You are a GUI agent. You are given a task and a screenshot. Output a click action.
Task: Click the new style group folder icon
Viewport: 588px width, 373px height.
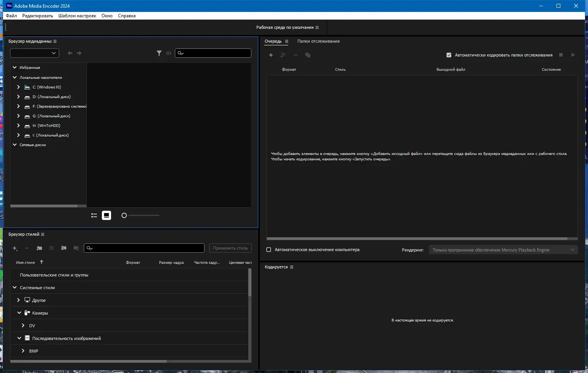coord(39,248)
